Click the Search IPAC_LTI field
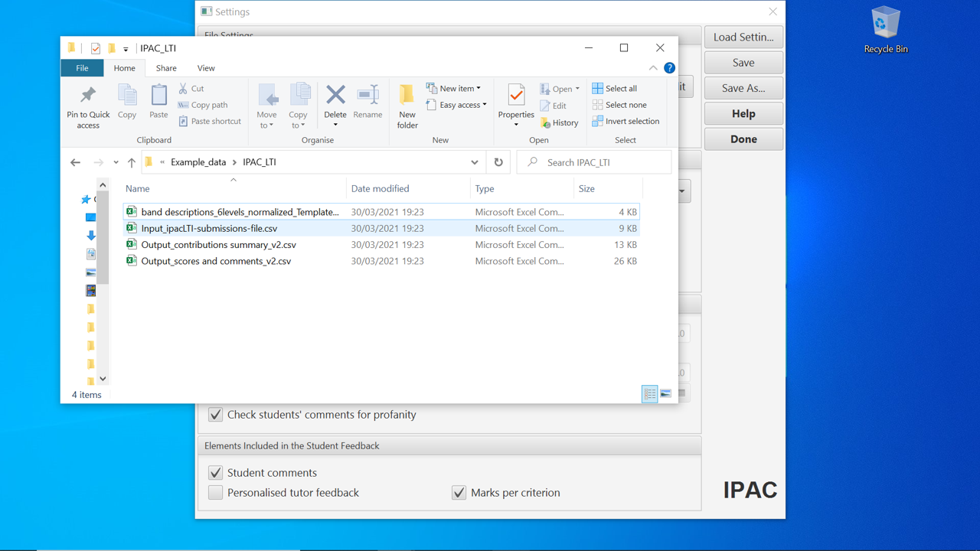This screenshot has height=551, width=980. (594, 162)
